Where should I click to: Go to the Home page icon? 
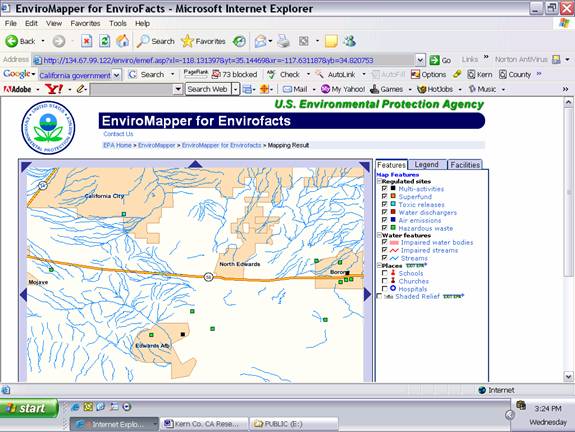[x=122, y=41]
